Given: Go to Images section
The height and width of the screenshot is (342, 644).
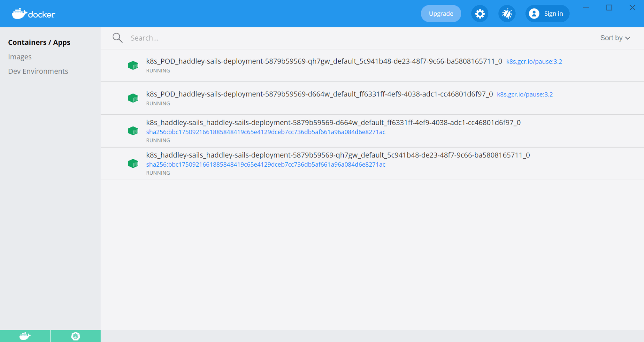Looking at the screenshot, I should click(20, 57).
